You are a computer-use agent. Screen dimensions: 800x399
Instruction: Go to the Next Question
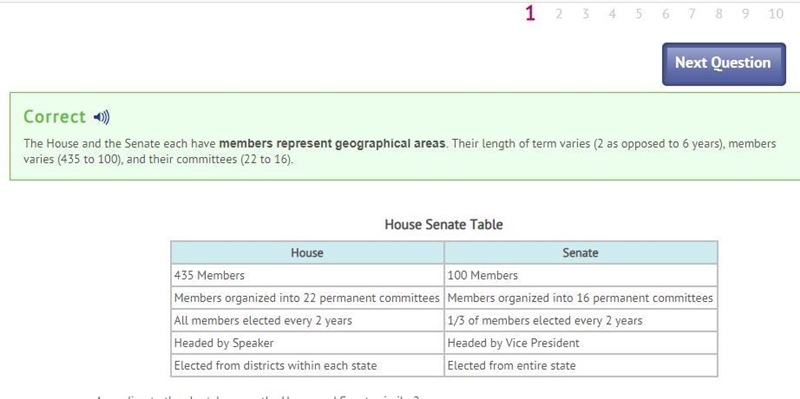[723, 64]
